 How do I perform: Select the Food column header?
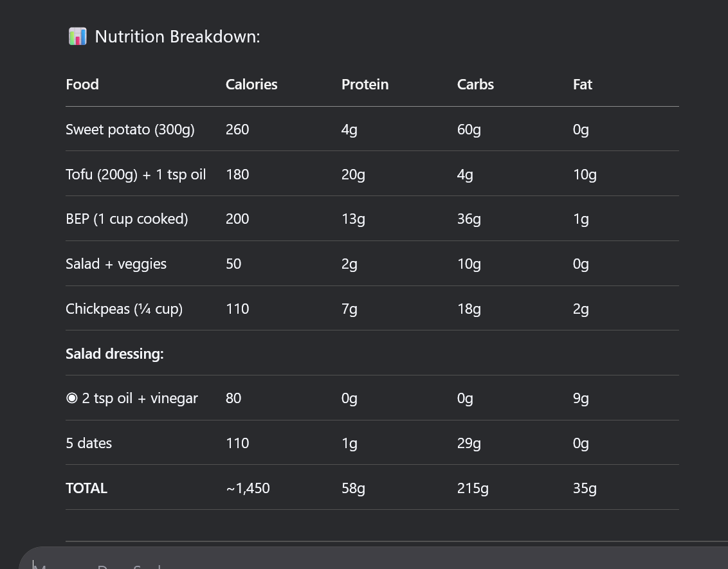point(82,85)
